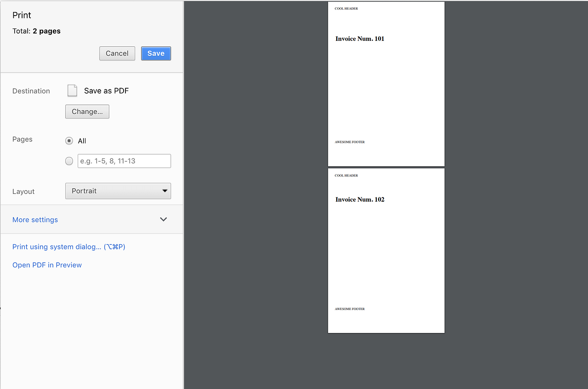Screen dimensions: 588x389
Task: Click the dropdown arrow on the Layout selector
Action: 164,191
